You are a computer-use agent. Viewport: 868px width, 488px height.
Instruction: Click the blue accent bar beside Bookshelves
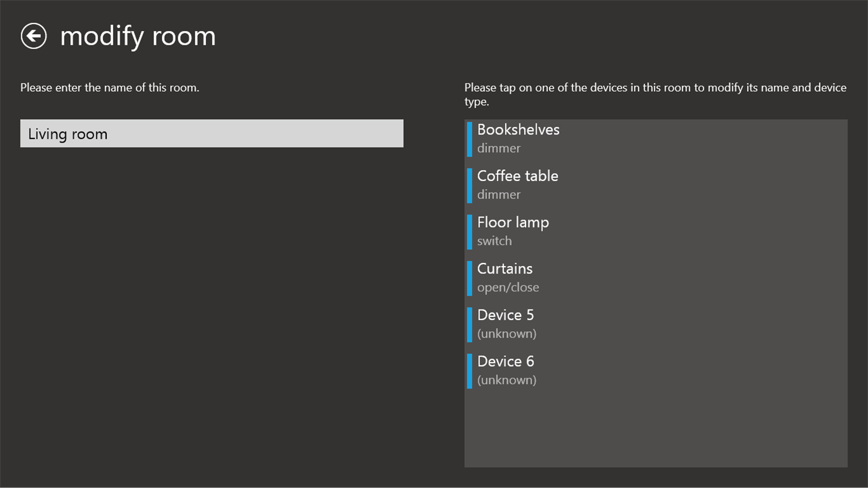tap(470, 138)
